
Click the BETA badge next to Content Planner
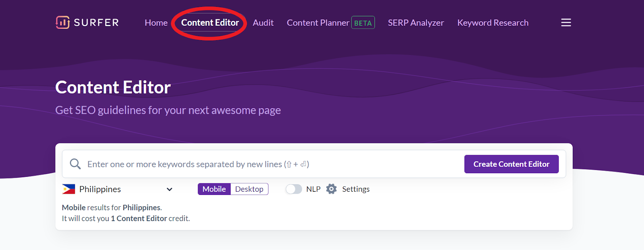(363, 23)
